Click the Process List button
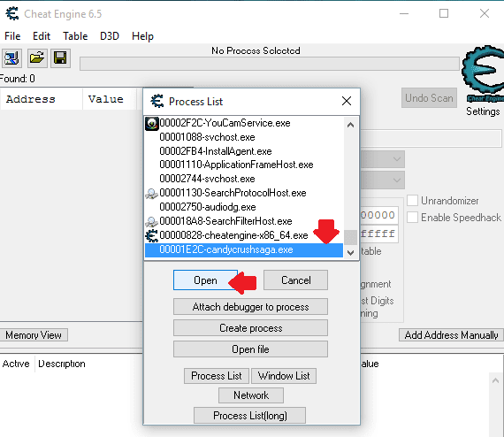The height and width of the screenshot is (437, 504). [x=217, y=376]
